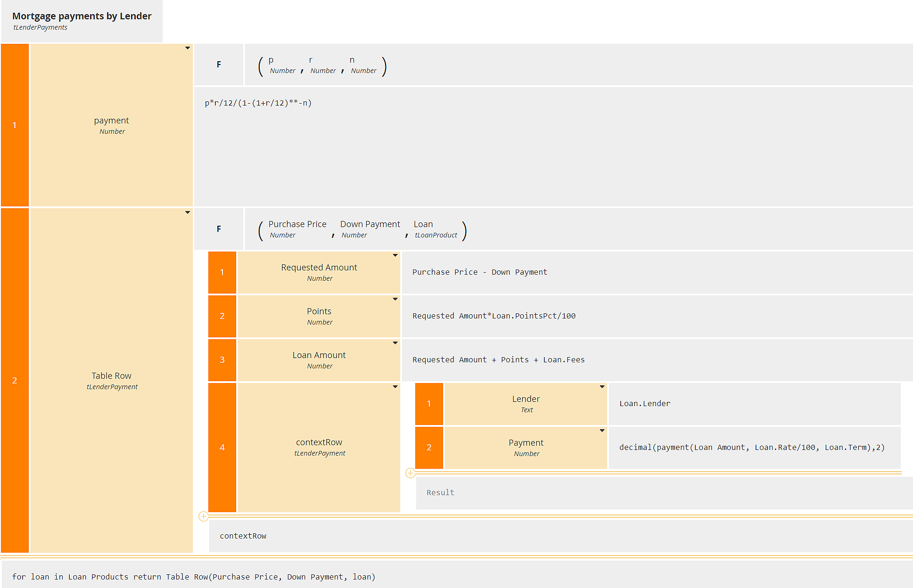
Task: Click plus icon to add contextRow entry
Action: pyautogui.click(x=411, y=473)
